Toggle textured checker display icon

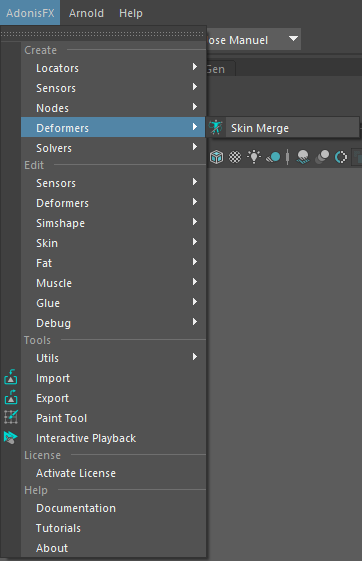point(235,157)
